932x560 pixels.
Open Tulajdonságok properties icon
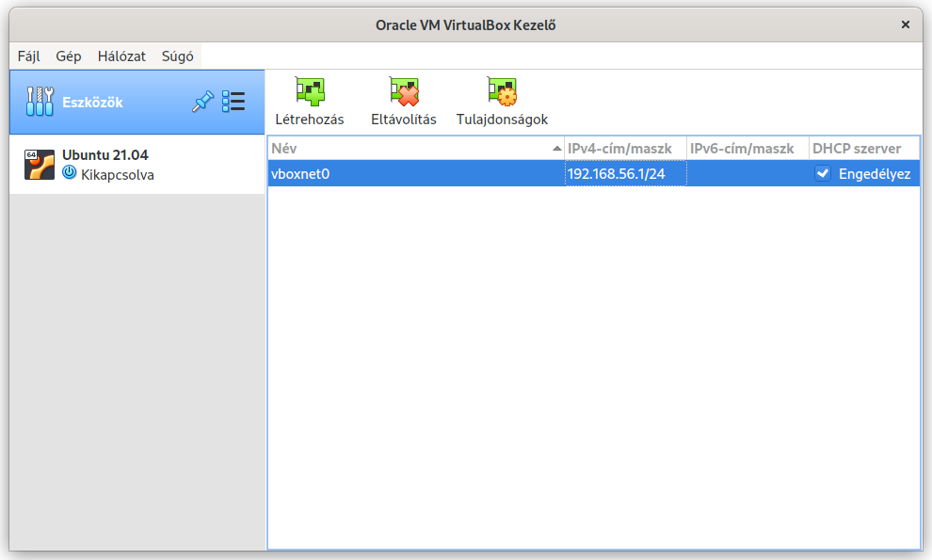point(503,91)
